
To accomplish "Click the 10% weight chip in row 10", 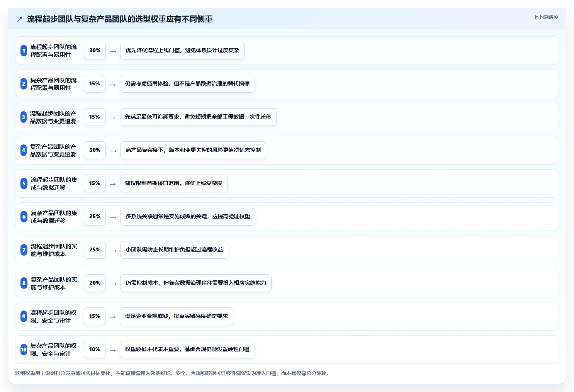I will coord(95,350).
